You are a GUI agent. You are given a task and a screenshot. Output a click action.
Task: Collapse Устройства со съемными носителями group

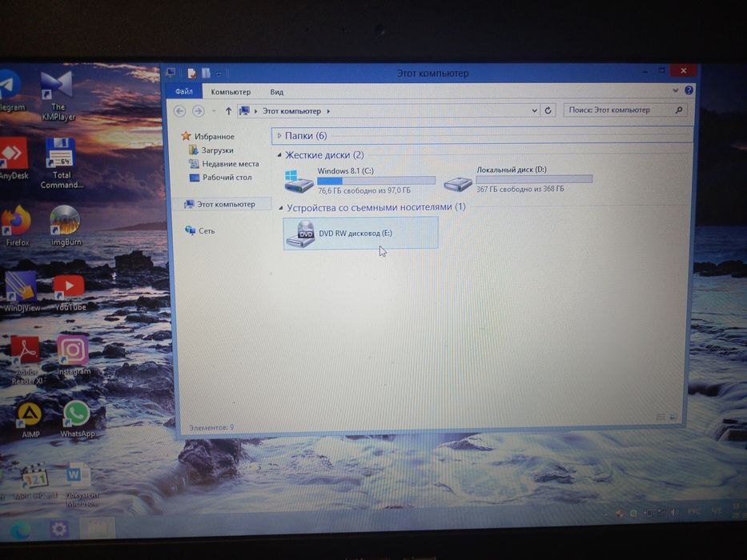[x=280, y=207]
